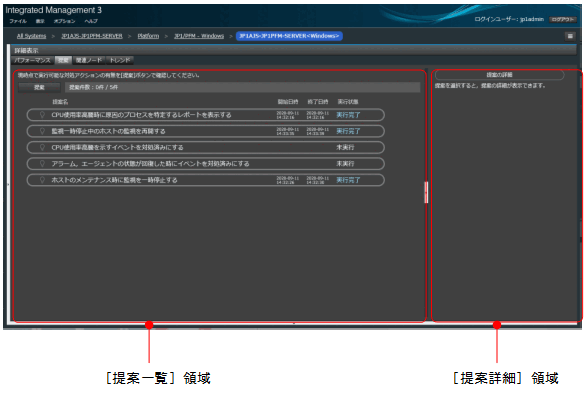
Task: Click the 詳細表示 panel title bar
Action: 293,50
